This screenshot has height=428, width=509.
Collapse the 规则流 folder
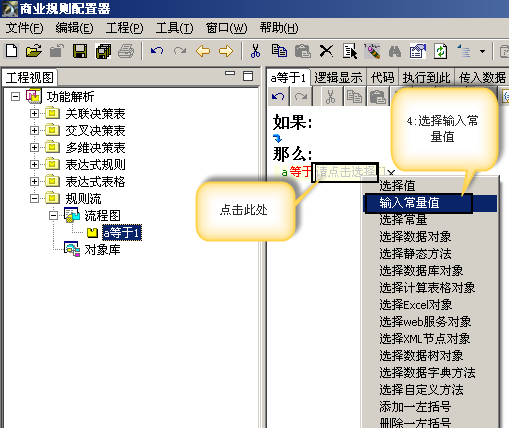tap(34, 199)
